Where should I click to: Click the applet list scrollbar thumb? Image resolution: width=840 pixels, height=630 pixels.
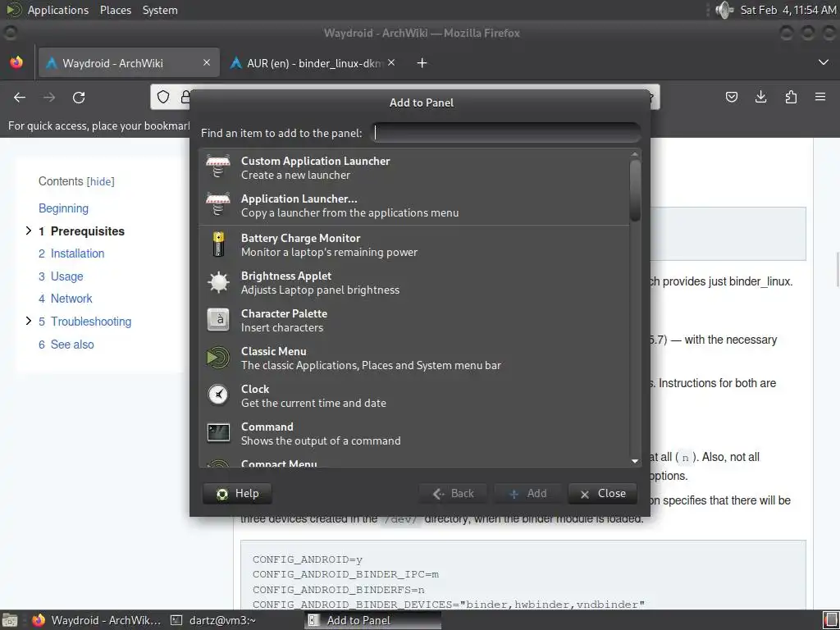635,190
